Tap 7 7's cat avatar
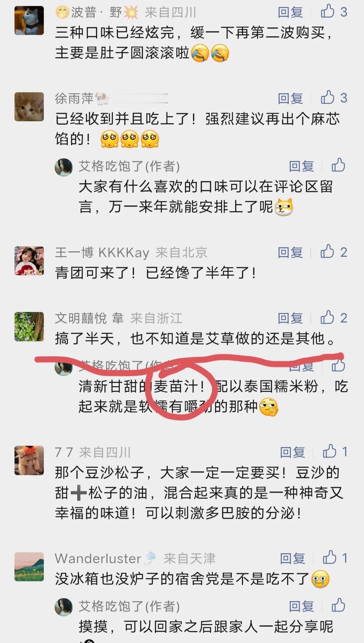The width and height of the screenshot is (364, 643). pyautogui.click(x=29, y=460)
